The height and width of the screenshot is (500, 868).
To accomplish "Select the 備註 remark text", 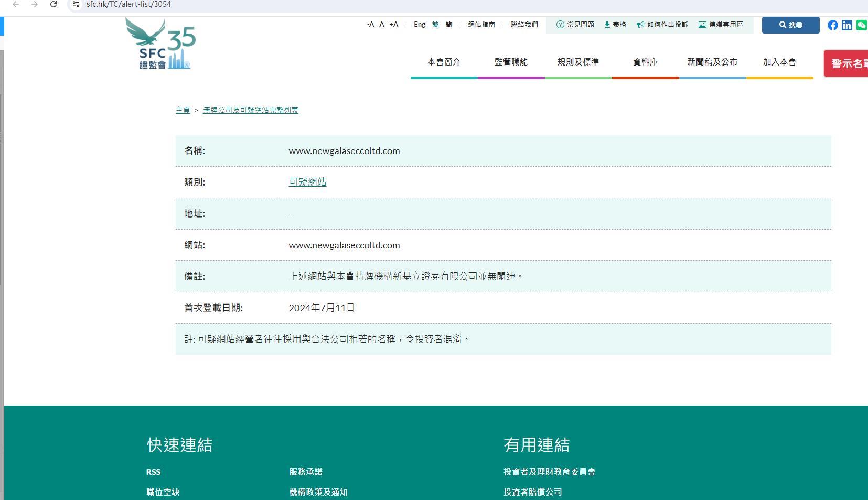I will [x=405, y=276].
